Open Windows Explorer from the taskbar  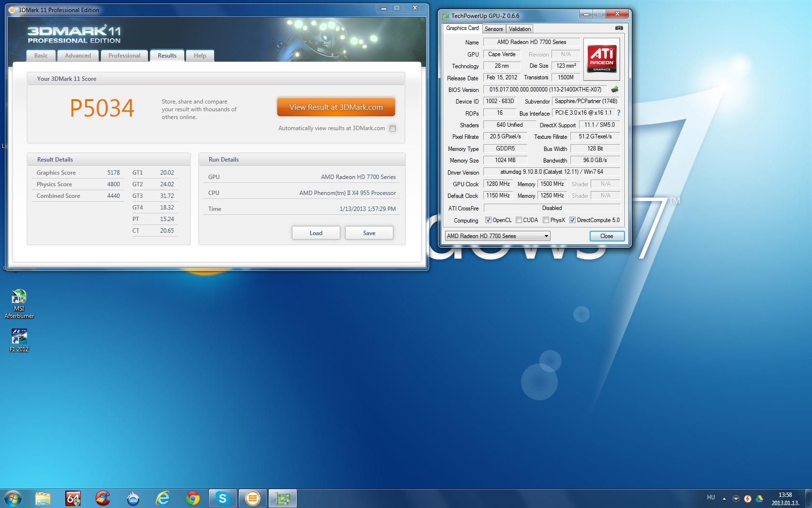(43, 498)
